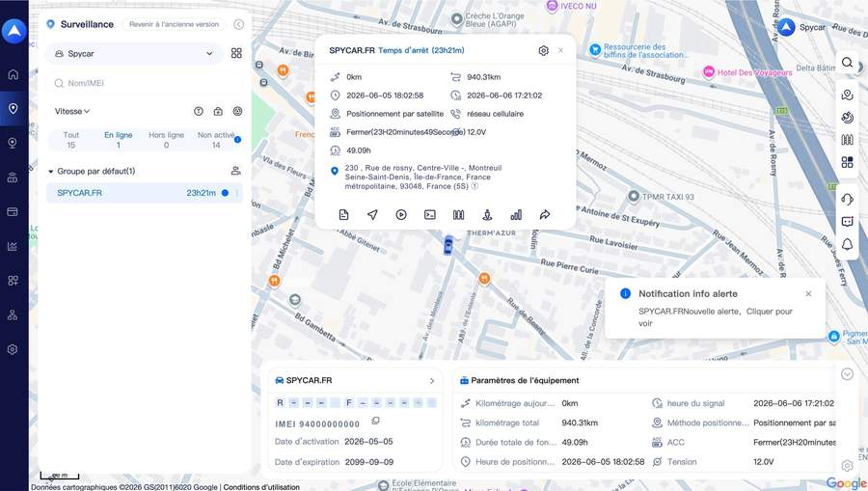Open the SPYCAR.FR row more-options menu
This screenshot has width=868, height=491.
tap(237, 193)
